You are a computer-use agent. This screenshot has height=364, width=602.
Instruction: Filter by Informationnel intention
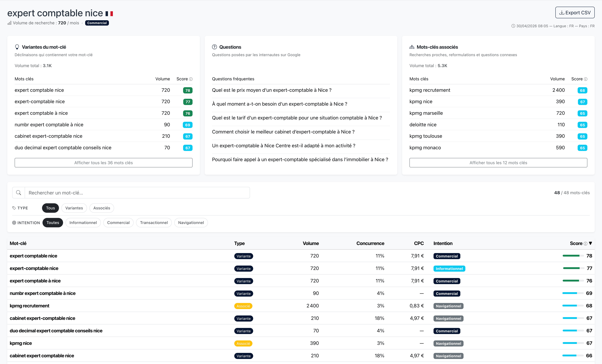click(x=83, y=223)
